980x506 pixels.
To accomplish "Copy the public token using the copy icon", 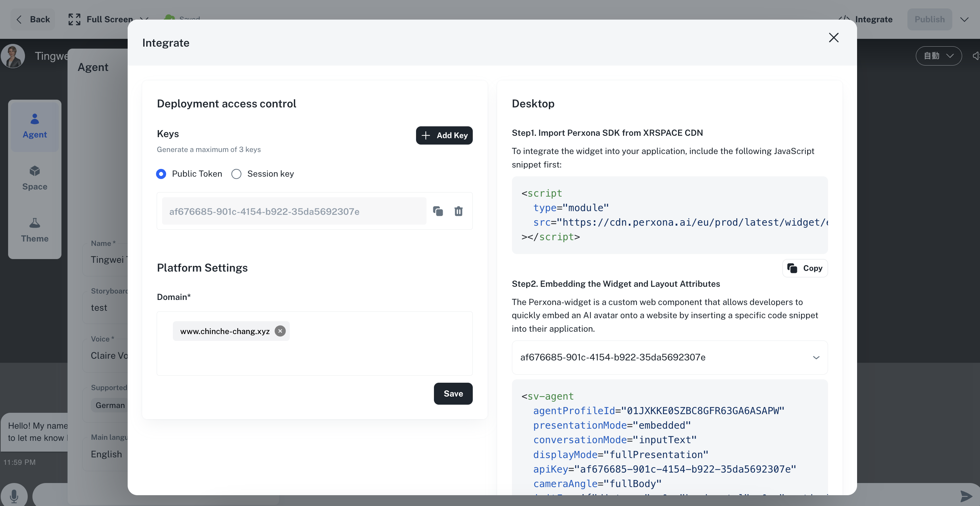I will click(438, 211).
